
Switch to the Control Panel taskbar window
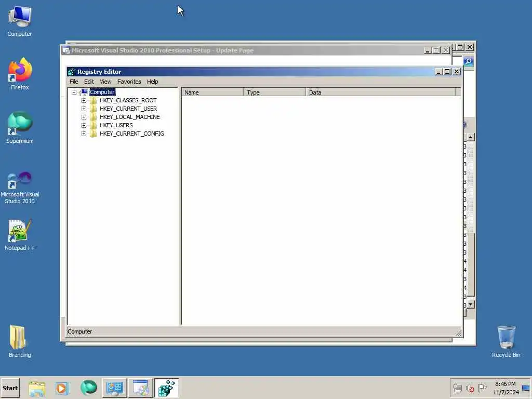pos(115,388)
